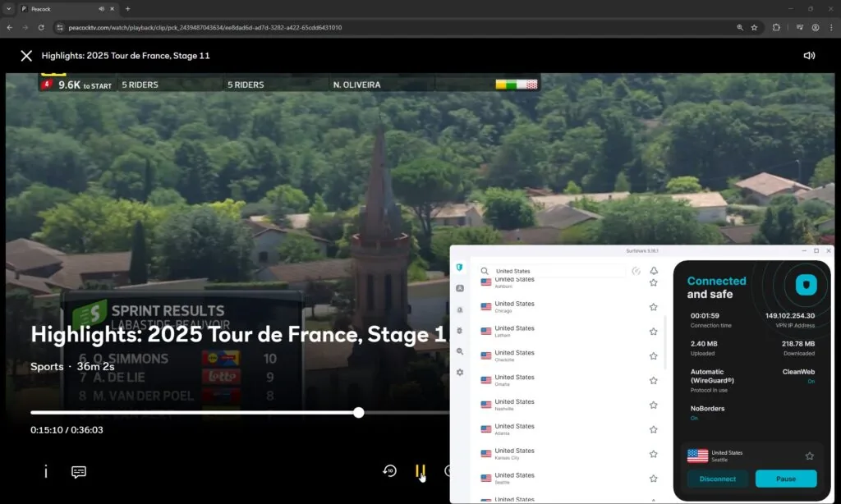This screenshot has width=841, height=504.
Task: Click the video progress bar scrubber handle
Action: [x=359, y=412]
